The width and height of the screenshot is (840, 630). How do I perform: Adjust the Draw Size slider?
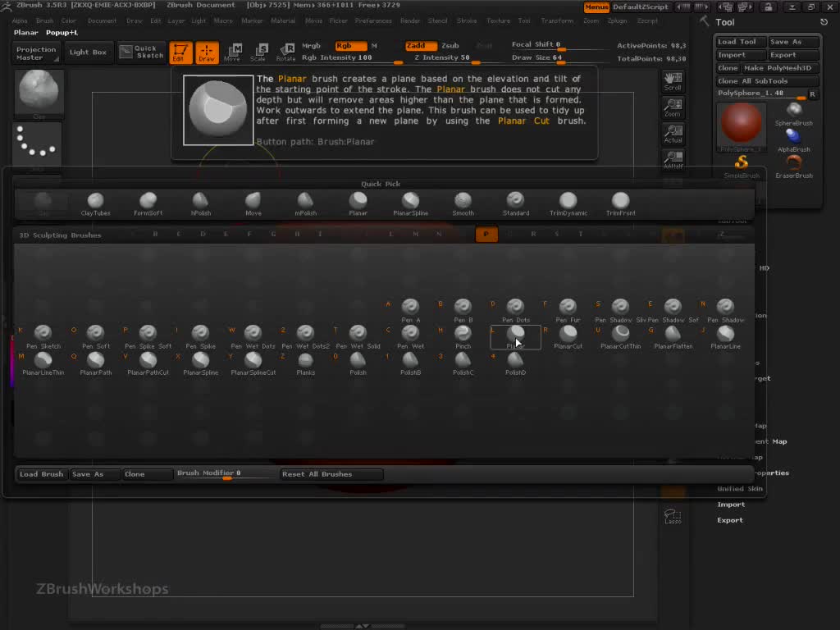pyautogui.click(x=559, y=58)
